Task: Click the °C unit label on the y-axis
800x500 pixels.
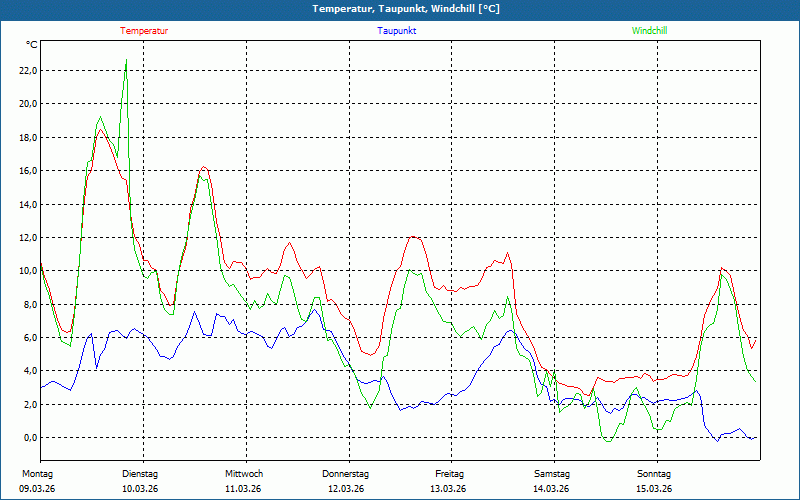Action: 31,45
